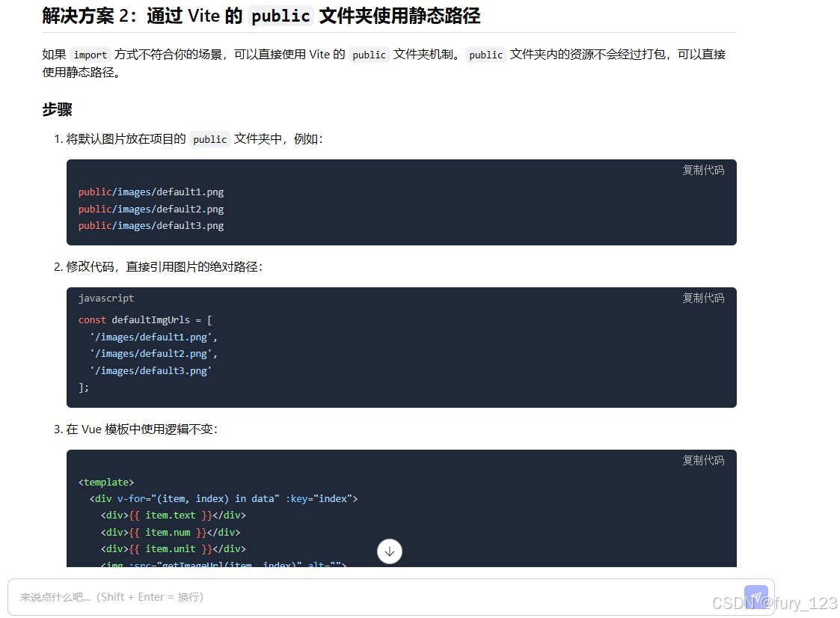Click the '{{ item.num }}' code line
The height and width of the screenshot is (618, 840).
[x=171, y=533]
